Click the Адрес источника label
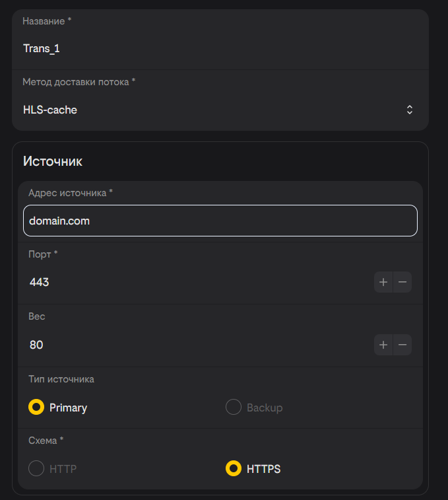 coord(70,193)
